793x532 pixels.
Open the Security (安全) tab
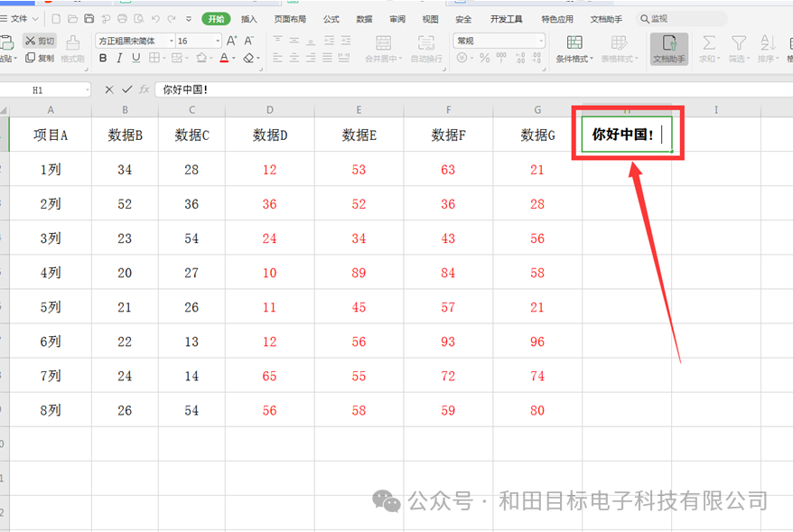[x=463, y=19]
